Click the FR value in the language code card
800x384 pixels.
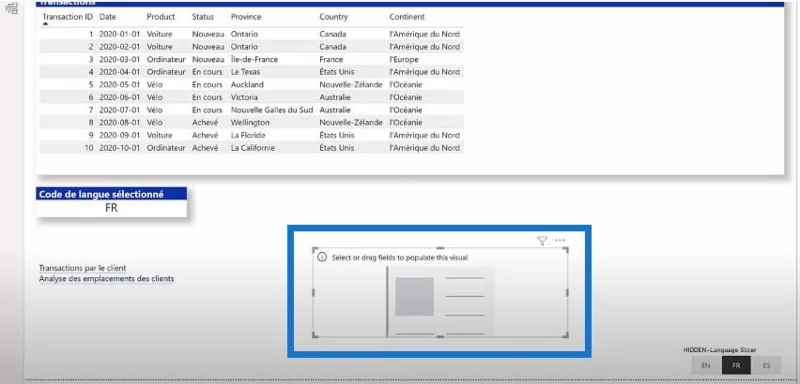pos(111,208)
